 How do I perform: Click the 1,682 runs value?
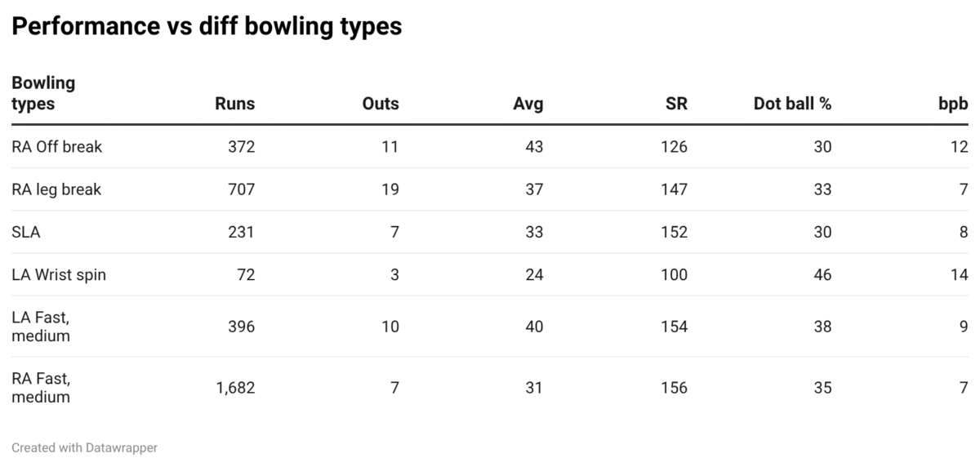click(x=235, y=388)
